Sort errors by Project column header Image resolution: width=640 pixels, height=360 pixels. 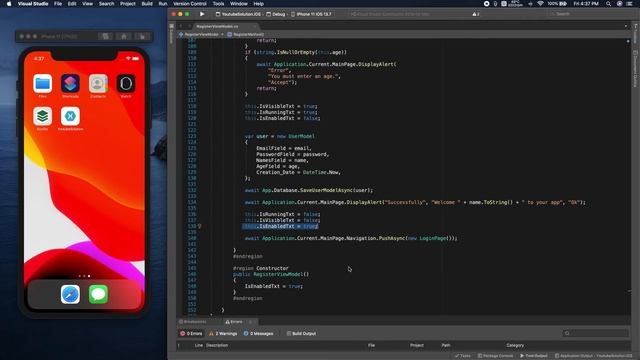pos(417,345)
